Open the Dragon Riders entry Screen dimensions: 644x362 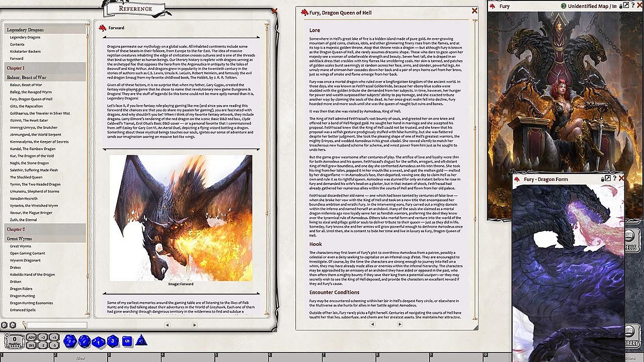21,289
